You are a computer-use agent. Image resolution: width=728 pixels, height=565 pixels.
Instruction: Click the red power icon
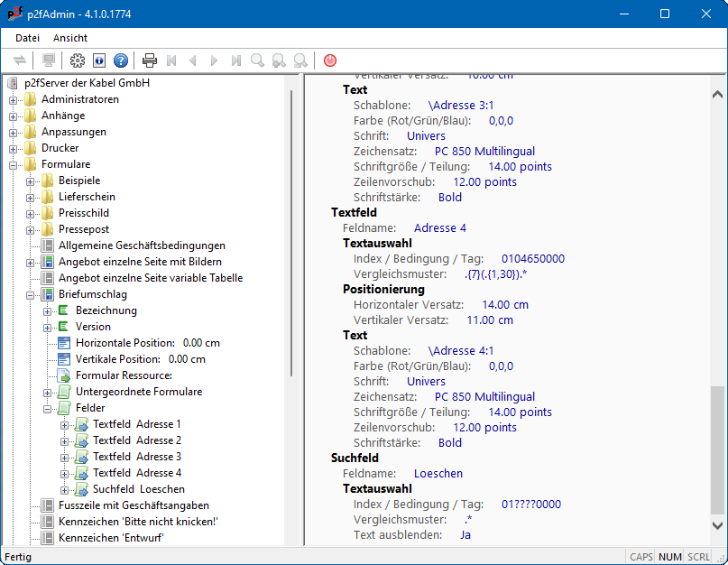(x=330, y=60)
